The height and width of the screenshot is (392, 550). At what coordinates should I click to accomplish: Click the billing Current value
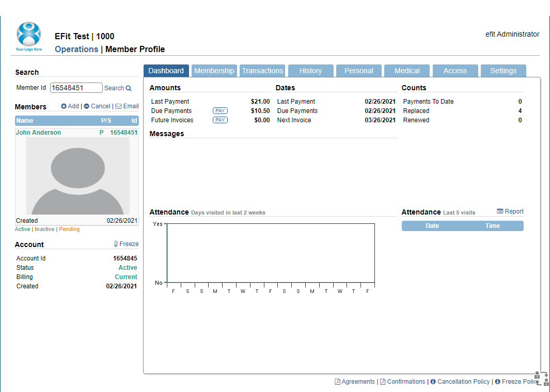[126, 277]
